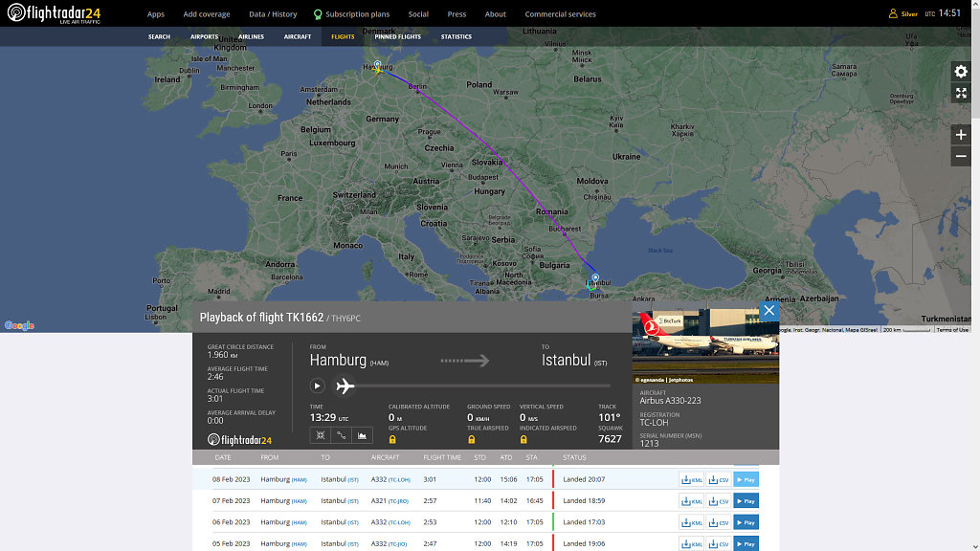Open the Commercial services menu
Viewport: 980px width, 551px height.
point(560,14)
